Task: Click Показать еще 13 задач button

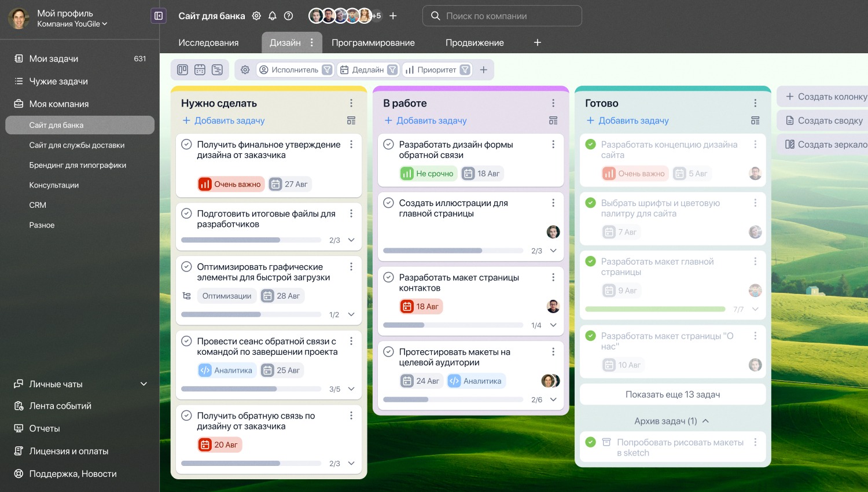Action: click(x=672, y=395)
